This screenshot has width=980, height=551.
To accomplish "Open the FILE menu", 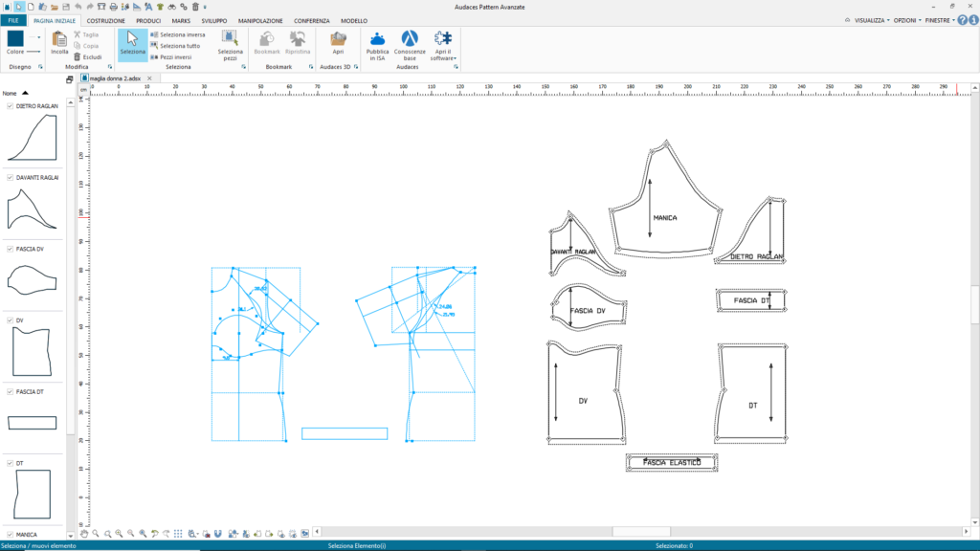I will pos(13,21).
